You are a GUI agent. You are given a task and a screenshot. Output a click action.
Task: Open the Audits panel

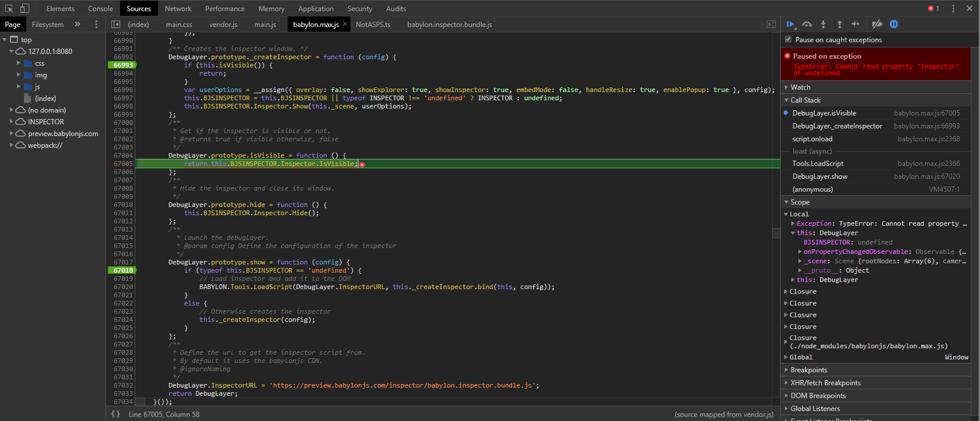396,9
